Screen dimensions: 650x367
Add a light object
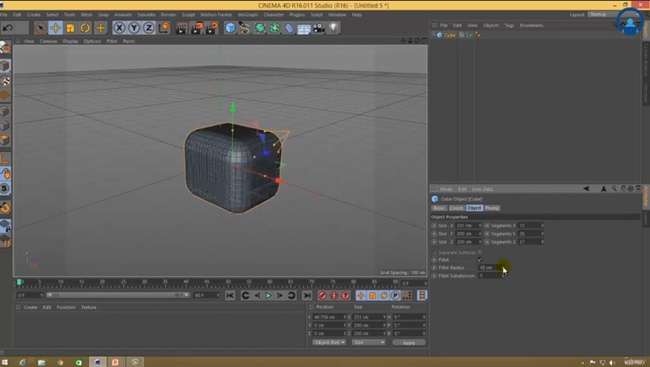pos(333,28)
